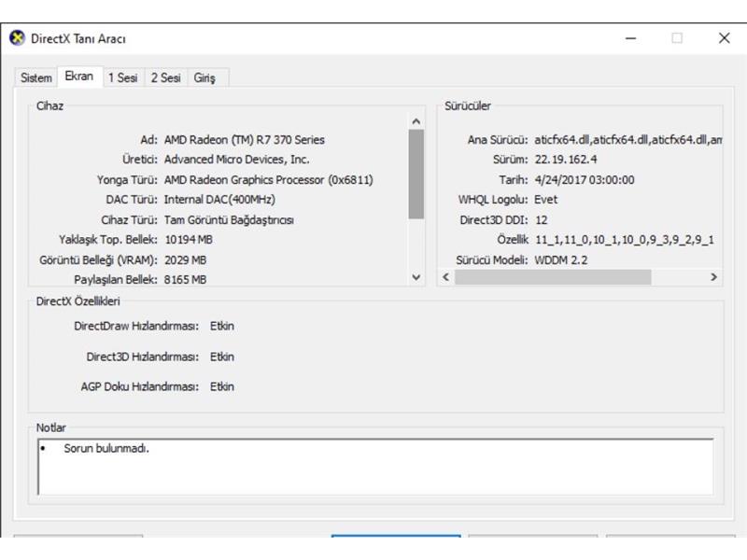This screenshot has height=560, width=747.
Task: Click inside the Notlar text box
Action: click(x=375, y=467)
